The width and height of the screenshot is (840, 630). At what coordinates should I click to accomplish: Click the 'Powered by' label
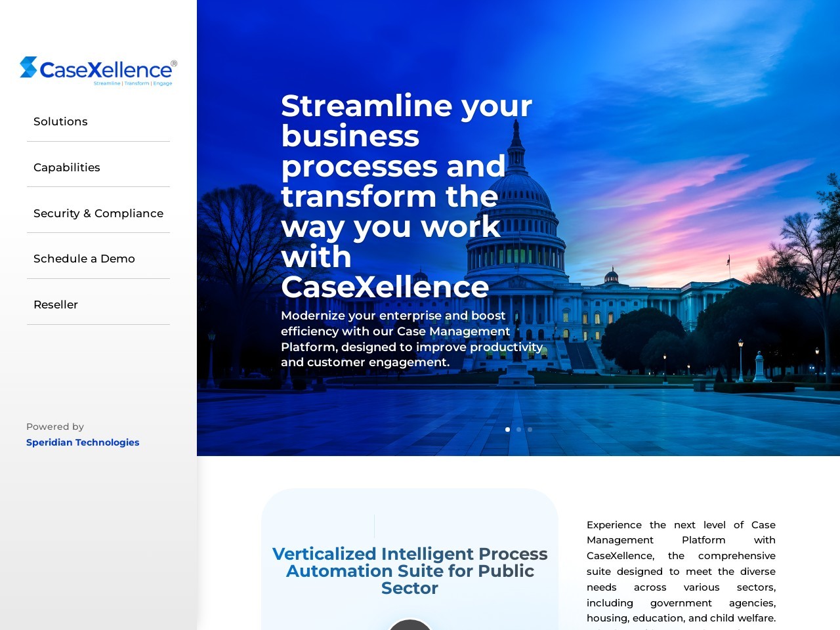click(x=55, y=427)
